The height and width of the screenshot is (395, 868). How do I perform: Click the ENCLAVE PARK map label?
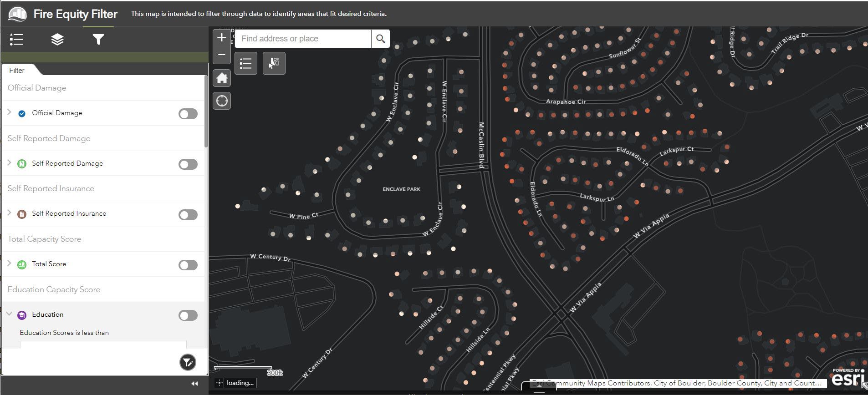(401, 189)
